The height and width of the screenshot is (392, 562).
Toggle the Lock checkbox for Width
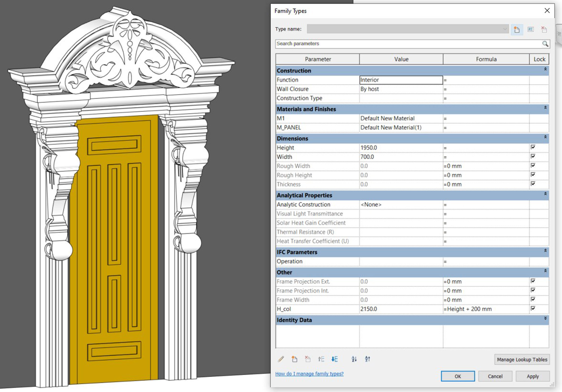coord(533,156)
